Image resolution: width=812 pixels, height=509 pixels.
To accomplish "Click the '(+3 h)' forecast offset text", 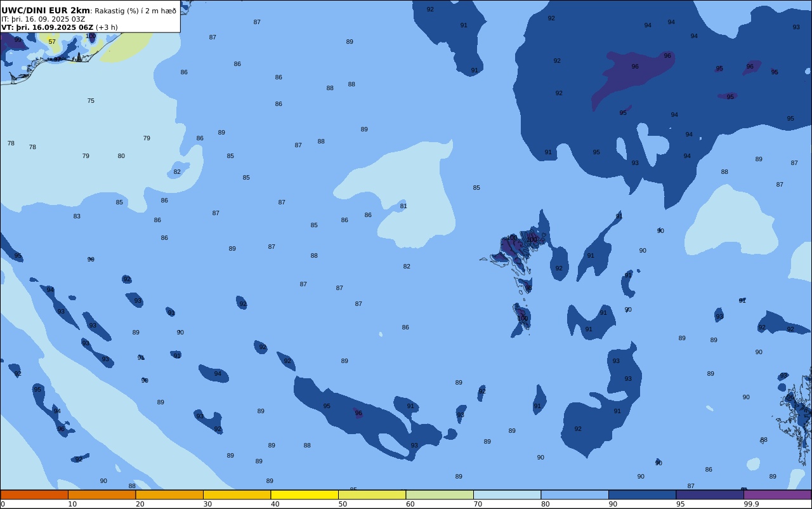I will click(x=107, y=27).
